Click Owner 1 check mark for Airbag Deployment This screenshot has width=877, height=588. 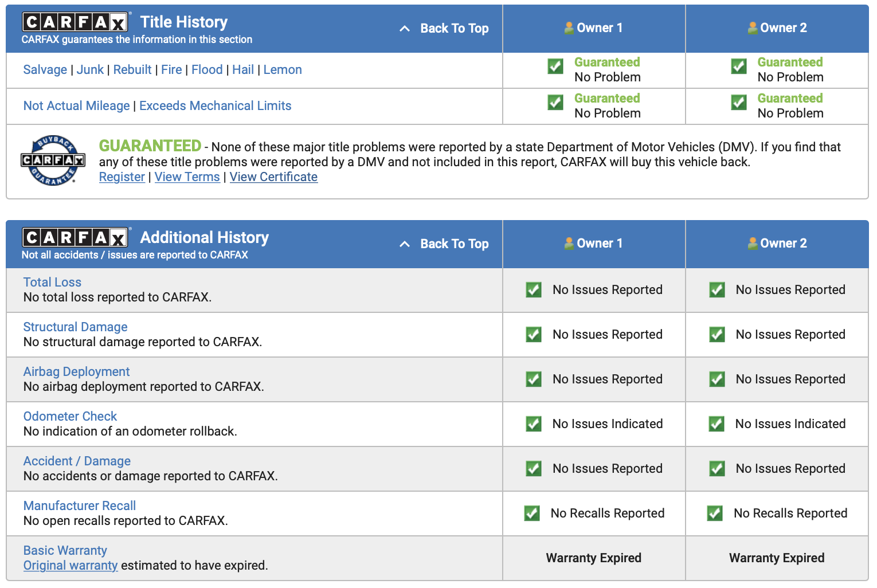coord(534,379)
